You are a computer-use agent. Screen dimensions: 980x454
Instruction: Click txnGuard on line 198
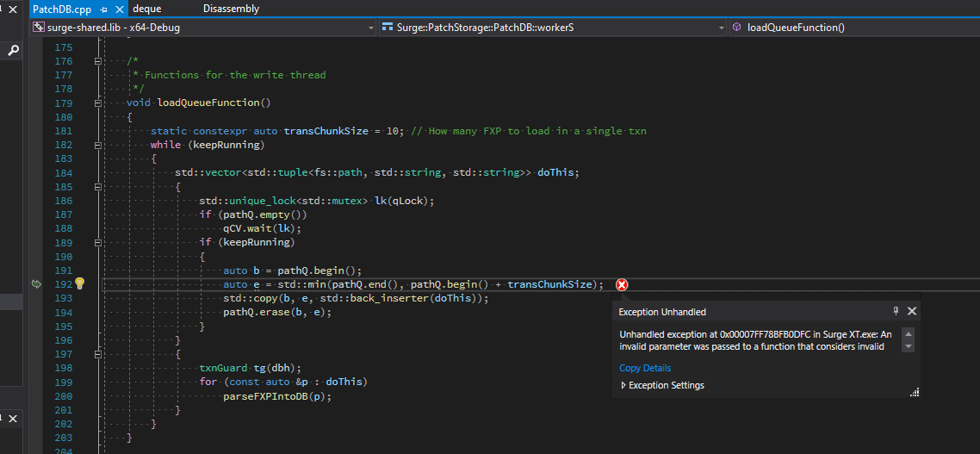(x=223, y=368)
